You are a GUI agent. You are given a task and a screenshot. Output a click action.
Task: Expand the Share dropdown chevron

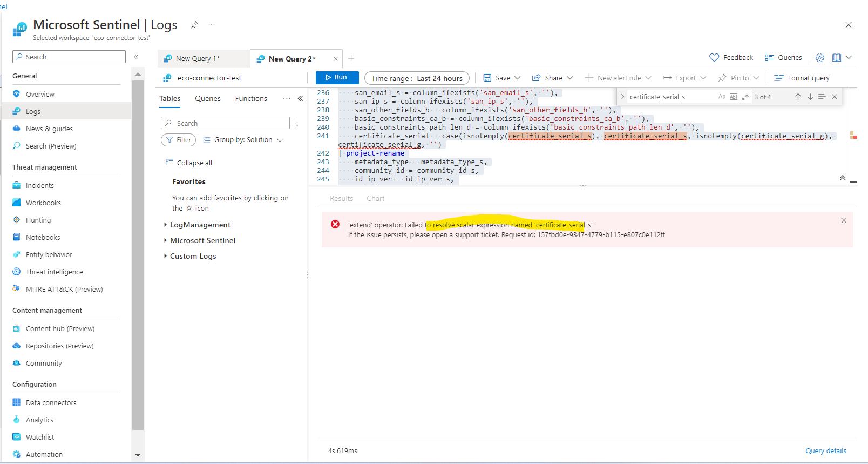(x=570, y=78)
